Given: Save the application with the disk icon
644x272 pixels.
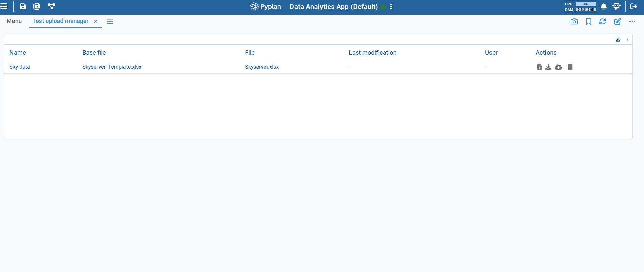Looking at the screenshot, I should click(23, 6).
